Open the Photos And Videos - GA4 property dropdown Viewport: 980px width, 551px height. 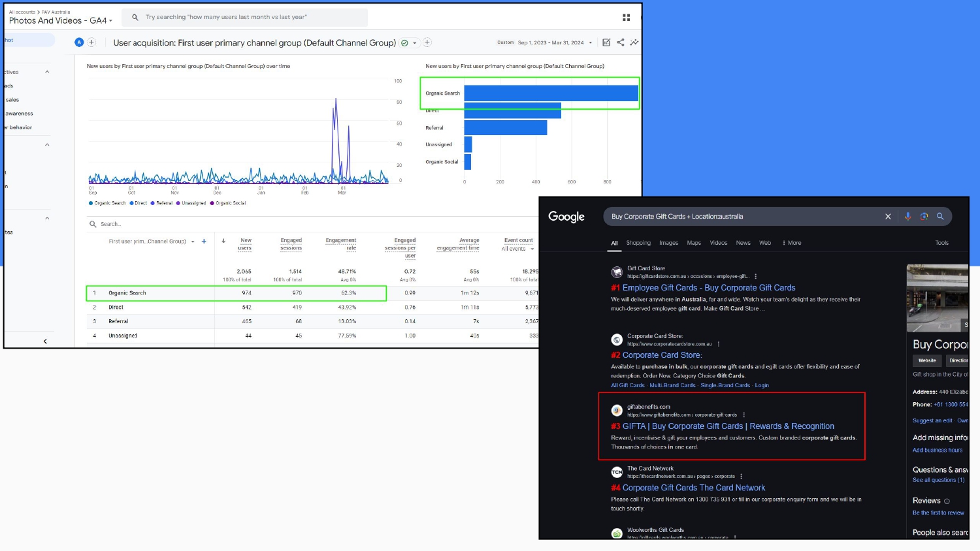61,21
